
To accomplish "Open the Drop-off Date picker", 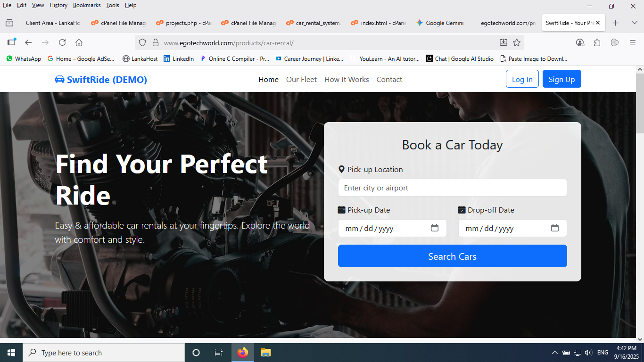I will (x=554, y=228).
